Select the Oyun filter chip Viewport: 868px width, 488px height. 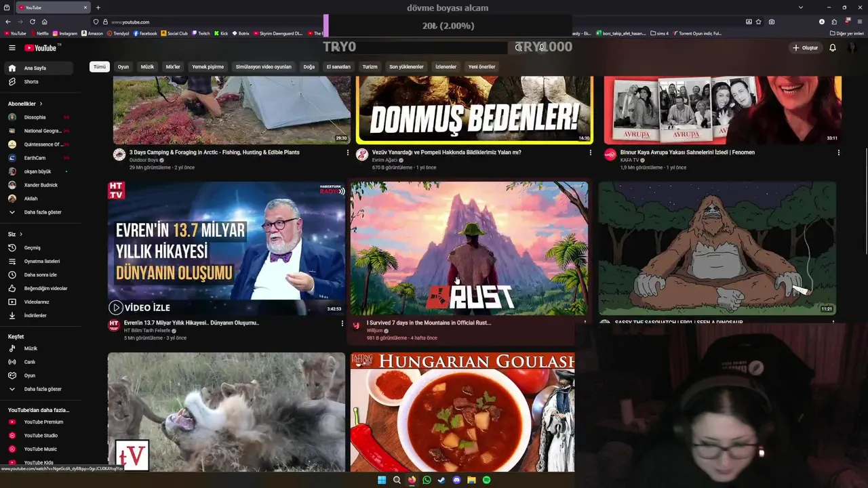[x=123, y=67]
